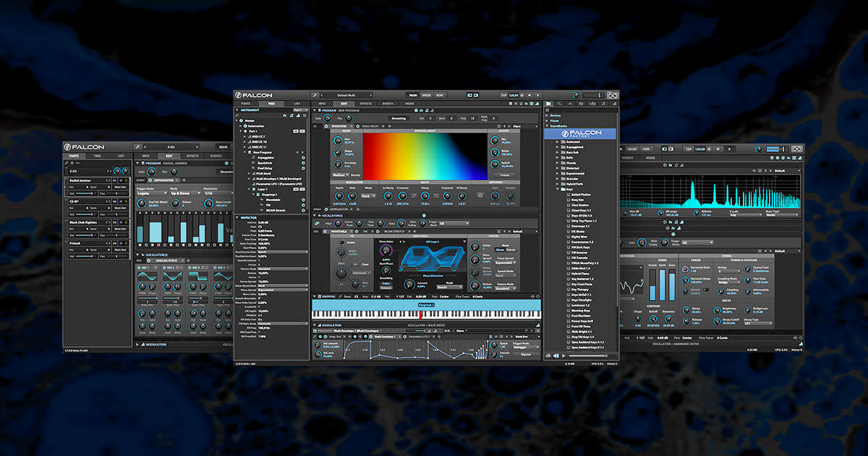Click the Falcon Factory soundbank banner
This screenshot has height=456, width=868.
(x=580, y=133)
